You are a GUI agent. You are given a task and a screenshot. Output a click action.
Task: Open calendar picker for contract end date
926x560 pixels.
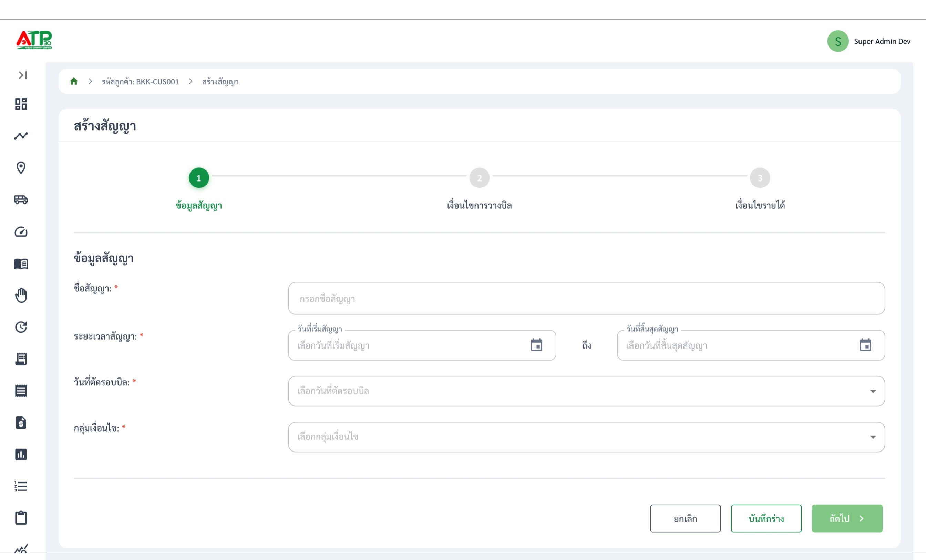[865, 345]
